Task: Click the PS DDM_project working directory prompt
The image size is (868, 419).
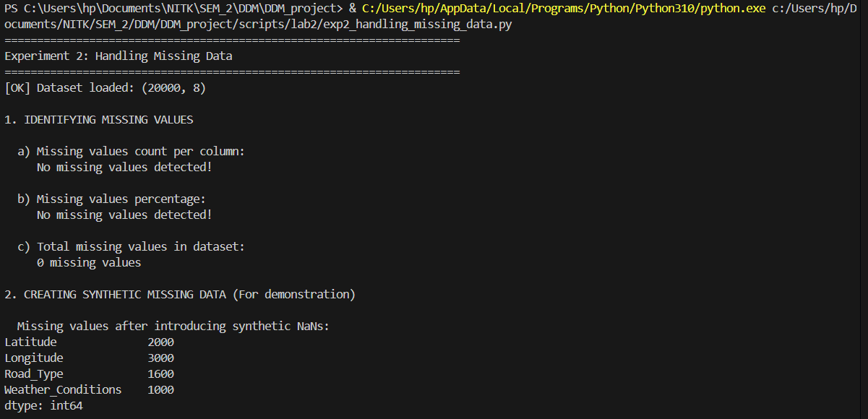Action: click(x=173, y=9)
